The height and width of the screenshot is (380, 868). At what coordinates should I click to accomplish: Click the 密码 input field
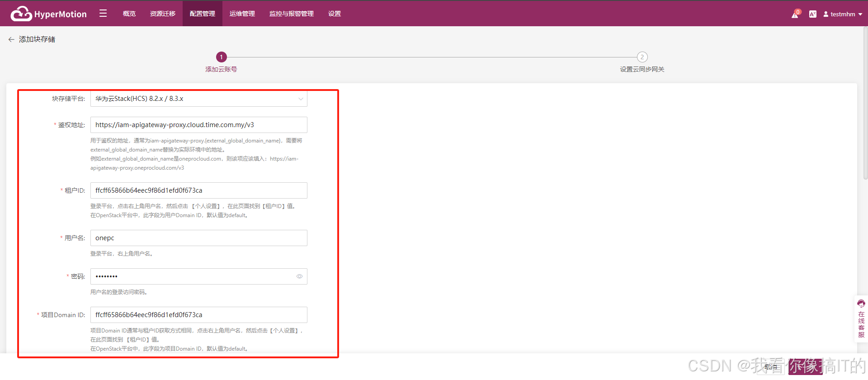click(x=199, y=276)
